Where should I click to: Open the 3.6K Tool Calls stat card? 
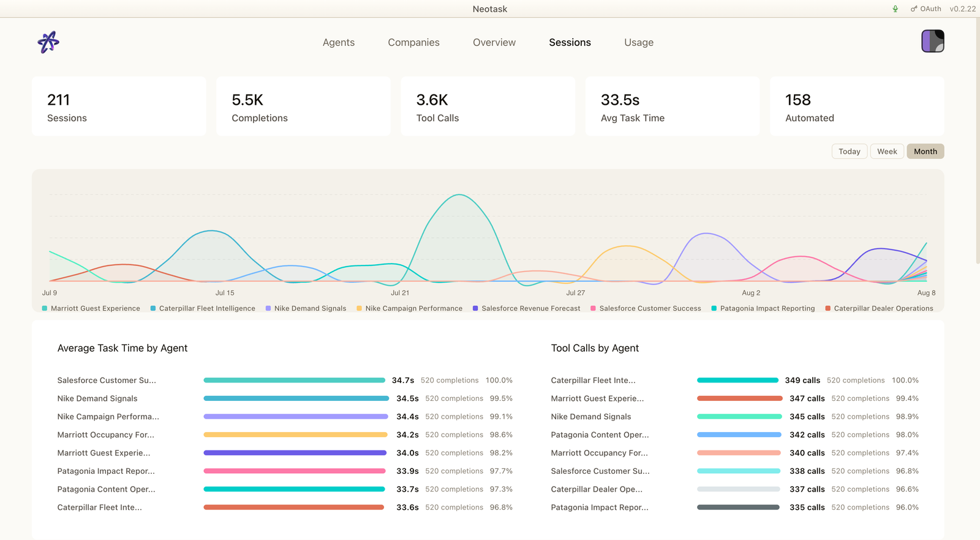[488, 106]
